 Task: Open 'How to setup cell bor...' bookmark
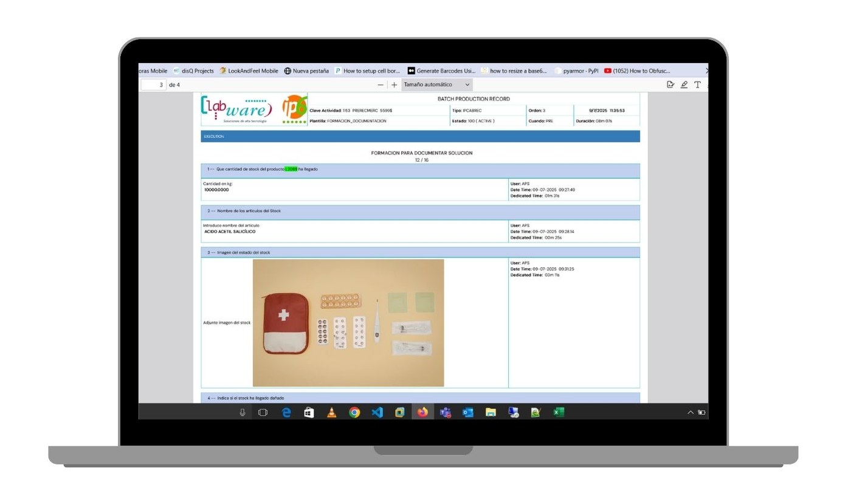(x=367, y=71)
